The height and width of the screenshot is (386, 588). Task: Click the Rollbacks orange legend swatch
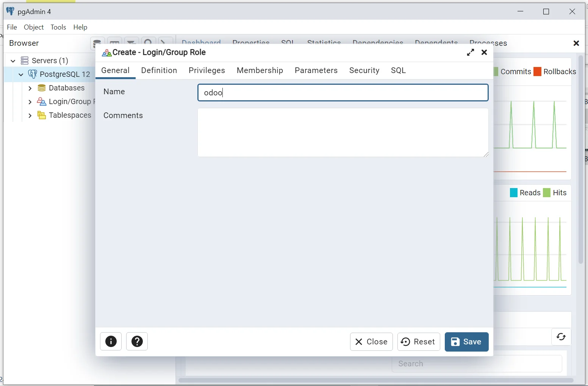point(537,72)
